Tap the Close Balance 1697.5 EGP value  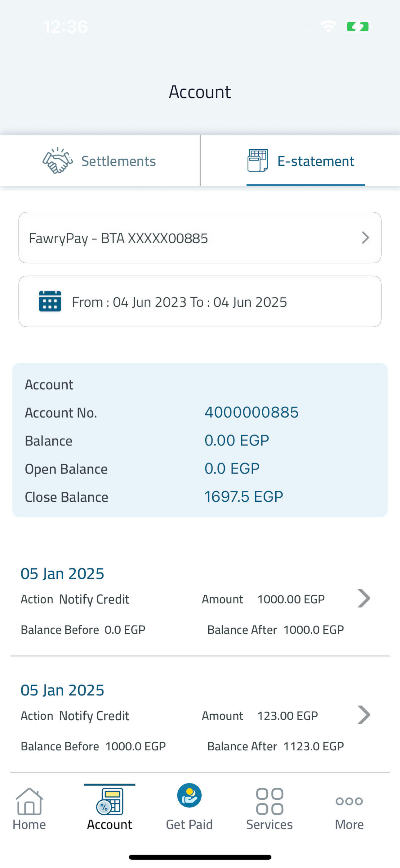[x=244, y=496]
